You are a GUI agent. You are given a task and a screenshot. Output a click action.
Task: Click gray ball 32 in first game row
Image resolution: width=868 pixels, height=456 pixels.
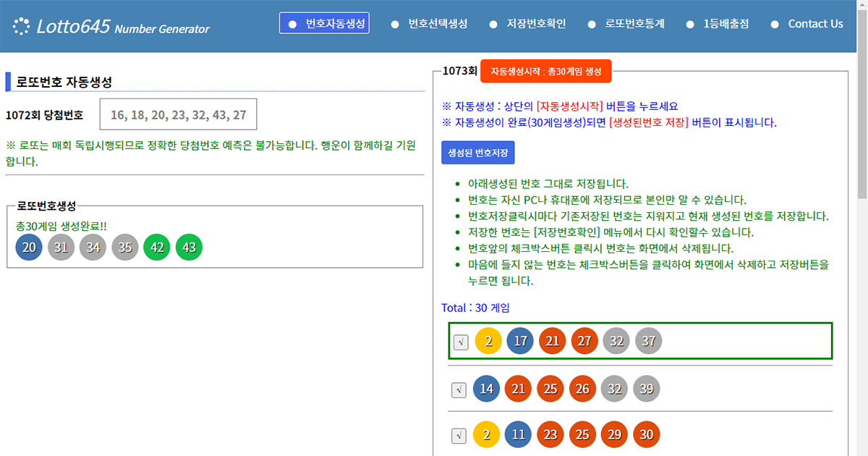coord(616,341)
